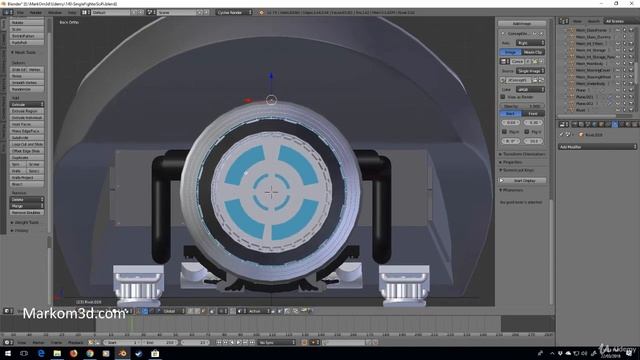
Task: Select the rotate manipulator icon in 3D header
Action: [152, 311]
